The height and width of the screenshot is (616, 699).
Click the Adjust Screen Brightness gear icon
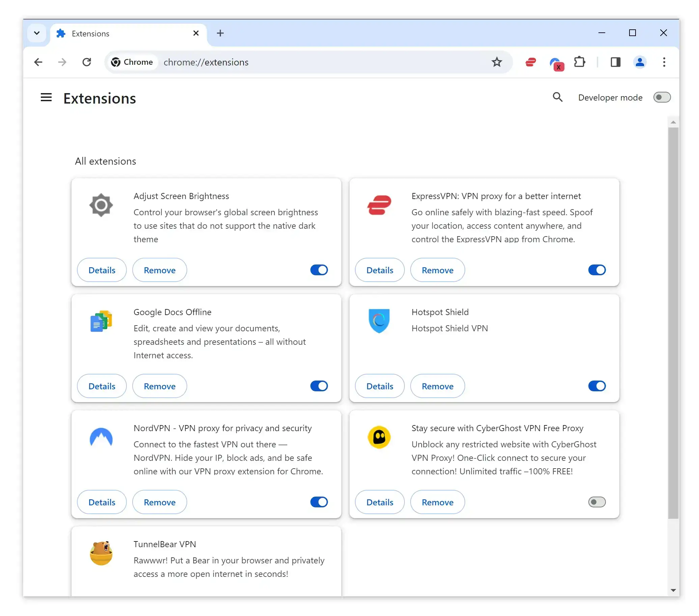101,205
